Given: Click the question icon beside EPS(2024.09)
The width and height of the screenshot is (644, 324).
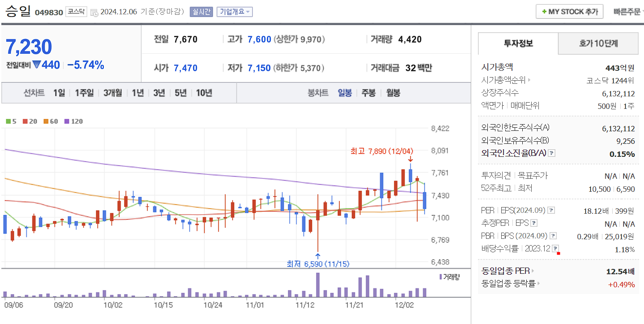Looking at the screenshot, I should 551,210.
